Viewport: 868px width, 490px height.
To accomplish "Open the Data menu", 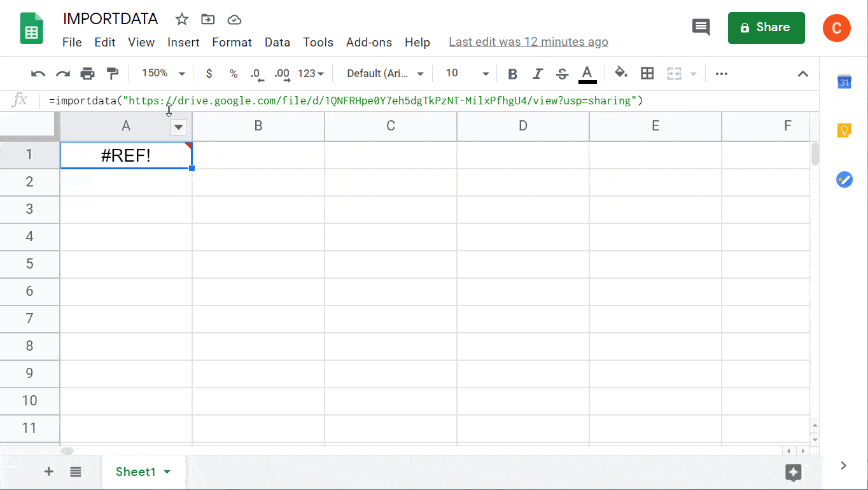I will point(277,43).
